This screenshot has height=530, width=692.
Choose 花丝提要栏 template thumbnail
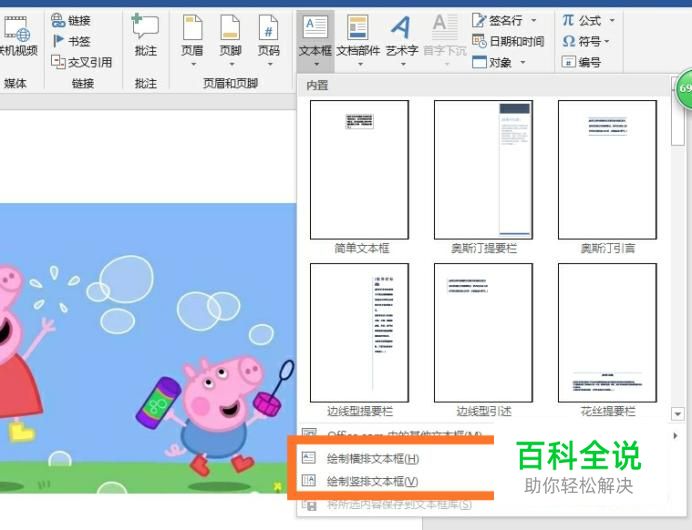pos(607,333)
